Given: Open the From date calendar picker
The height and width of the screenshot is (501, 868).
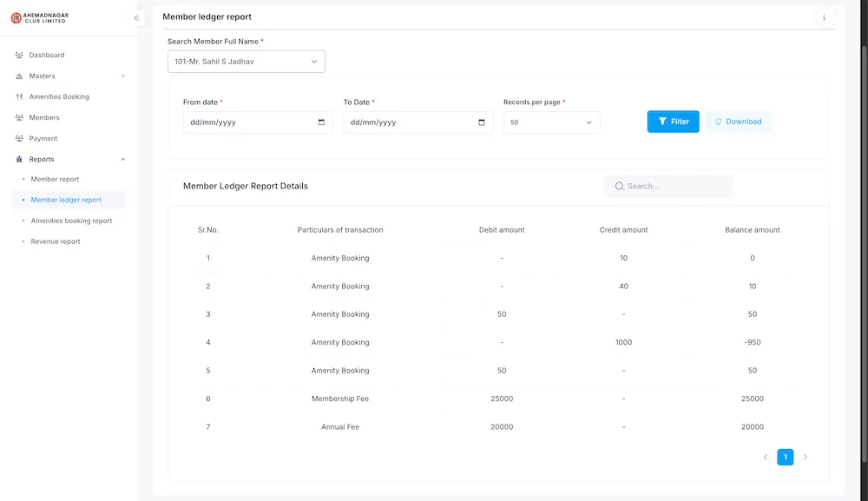Looking at the screenshot, I should tap(320, 122).
